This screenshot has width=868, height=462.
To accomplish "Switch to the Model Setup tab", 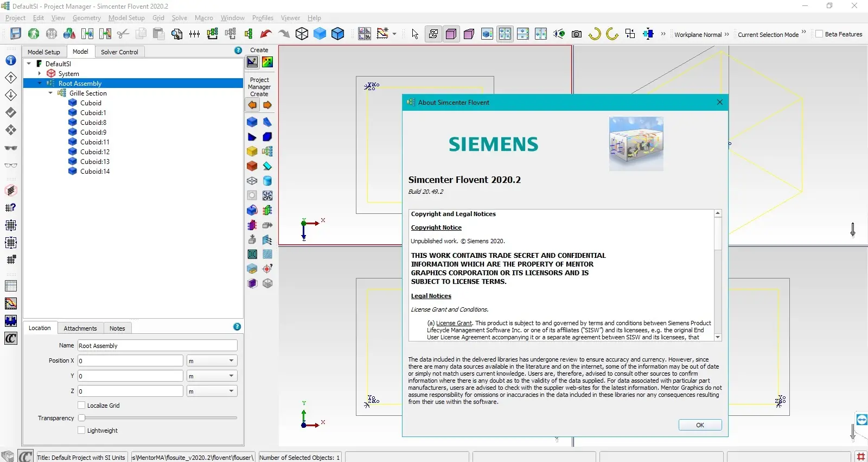I will (x=44, y=52).
